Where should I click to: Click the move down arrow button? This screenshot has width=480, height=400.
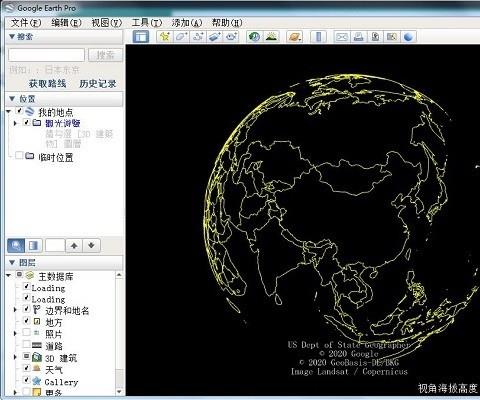(91, 246)
